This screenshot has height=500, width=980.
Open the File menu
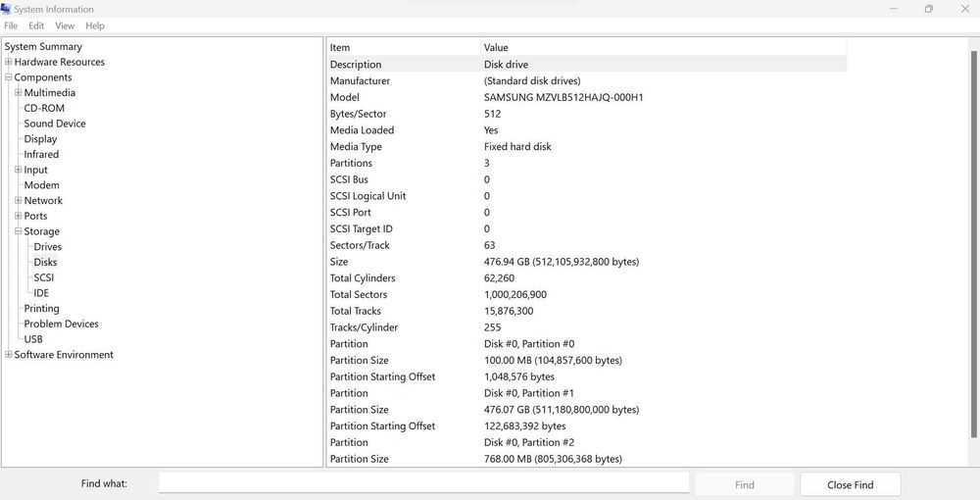(x=11, y=25)
